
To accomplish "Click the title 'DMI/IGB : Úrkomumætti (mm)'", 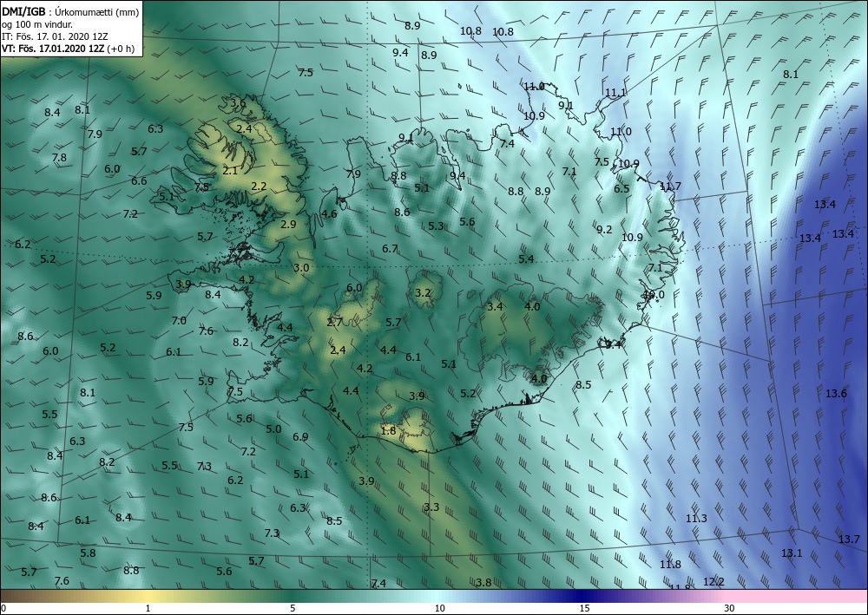I will click(69, 11).
